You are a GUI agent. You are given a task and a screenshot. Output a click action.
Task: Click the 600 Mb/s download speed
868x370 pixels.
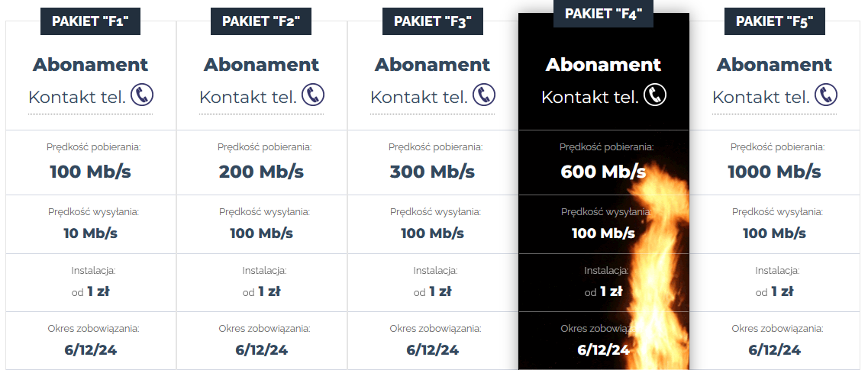click(603, 172)
